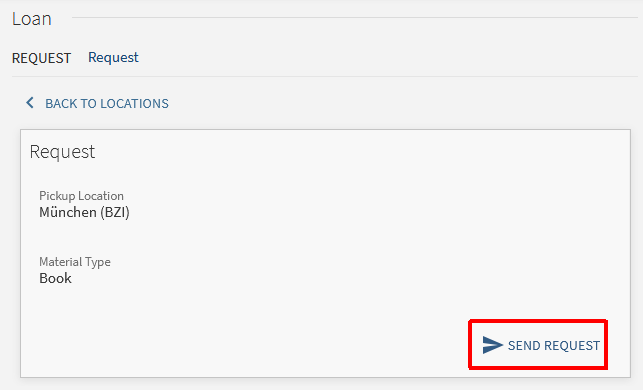Click the word München in pickup location

coord(68,212)
